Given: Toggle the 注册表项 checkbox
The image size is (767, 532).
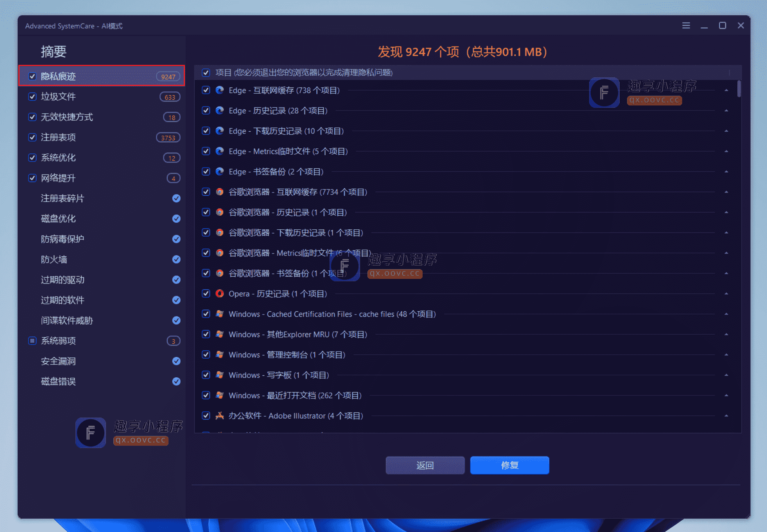Looking at the screenshot, I should [x=32, y=137].
